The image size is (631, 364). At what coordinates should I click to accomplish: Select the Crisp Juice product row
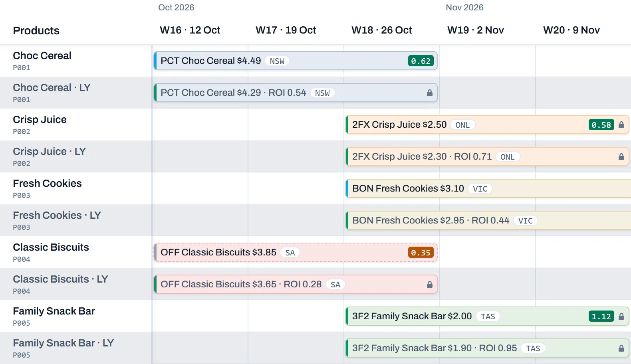pos(76,125)
